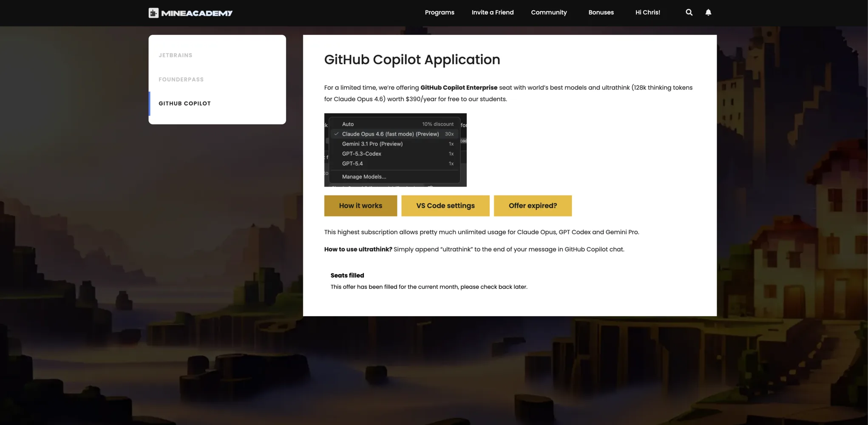This screenshot has height=425, width=868.
Task: Click the How it works button
Action: (x=360, y=206)
